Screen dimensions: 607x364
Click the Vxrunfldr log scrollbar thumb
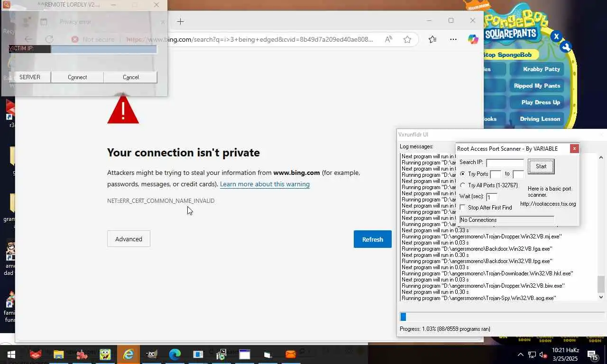[601, 284]
